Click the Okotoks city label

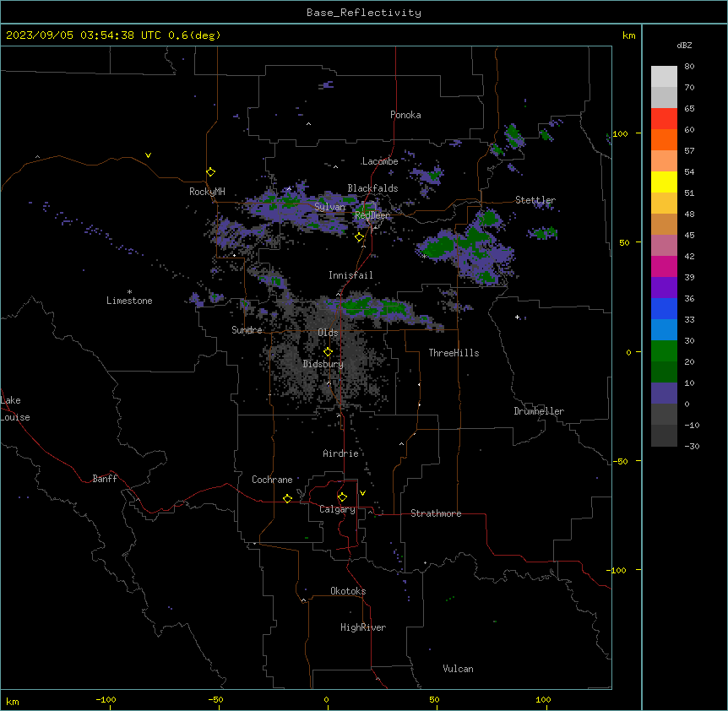click(348, 591)
